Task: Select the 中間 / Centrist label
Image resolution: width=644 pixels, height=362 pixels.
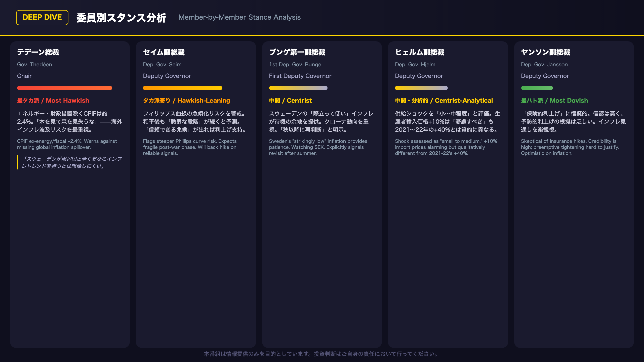Action: 290,101
